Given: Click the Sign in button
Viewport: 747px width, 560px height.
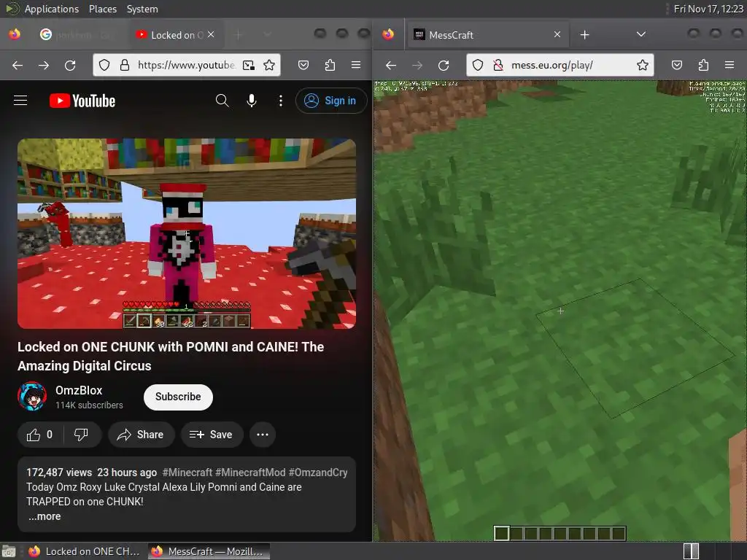Looking at the screenshot, I should pos(331,101).
